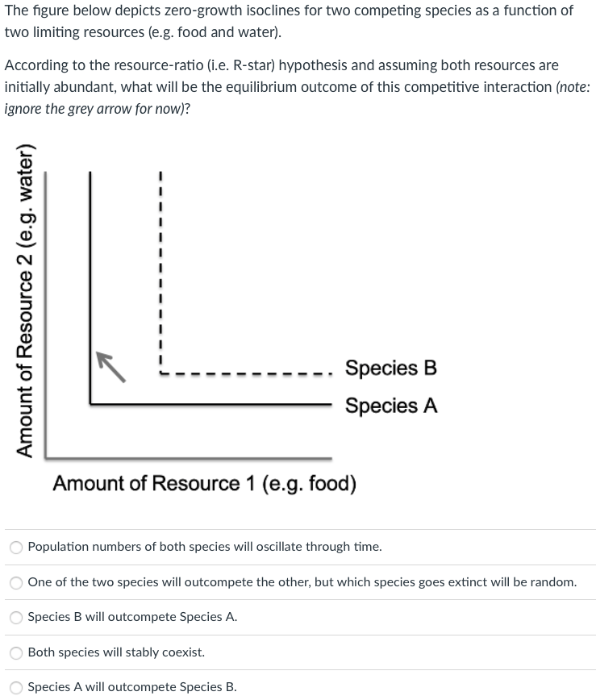Click the grey arrow in the graph
Viewport: 596px width, 700px height.
point(110,367)
